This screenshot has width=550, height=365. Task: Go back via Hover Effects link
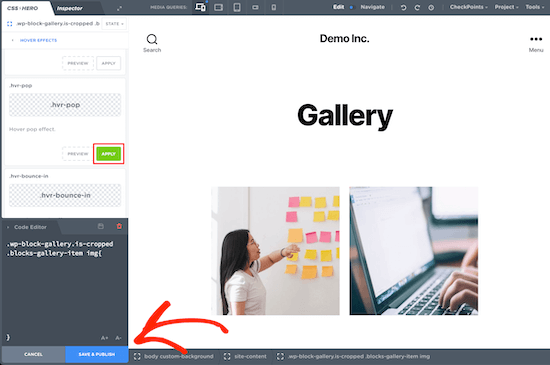pyautogui.click(x=38, y=40)
